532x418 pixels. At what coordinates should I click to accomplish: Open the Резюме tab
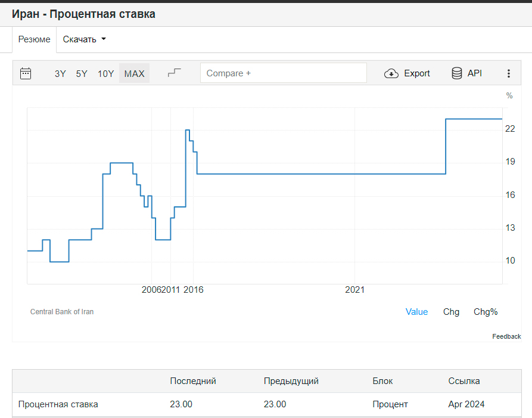[35, 39]
